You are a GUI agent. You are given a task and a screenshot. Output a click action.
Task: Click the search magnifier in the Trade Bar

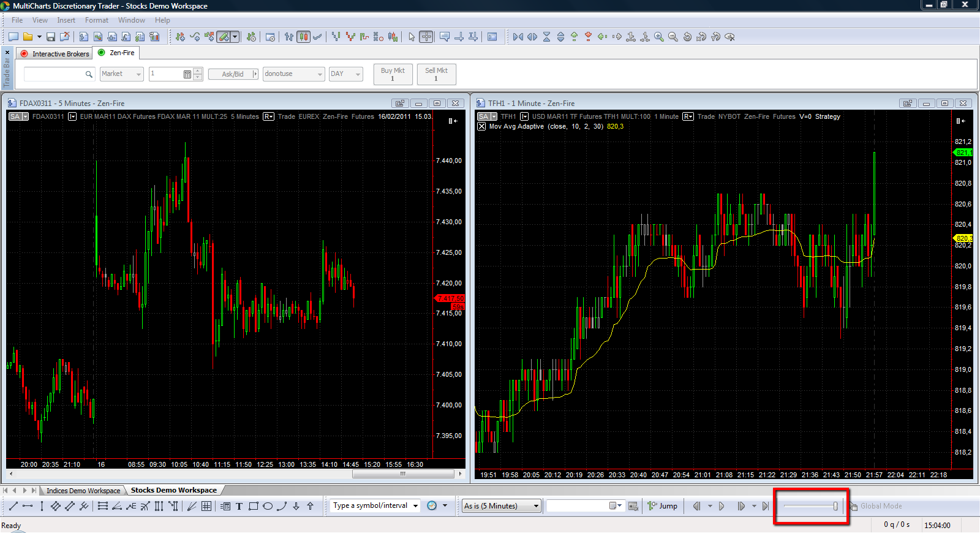(89, 74)
